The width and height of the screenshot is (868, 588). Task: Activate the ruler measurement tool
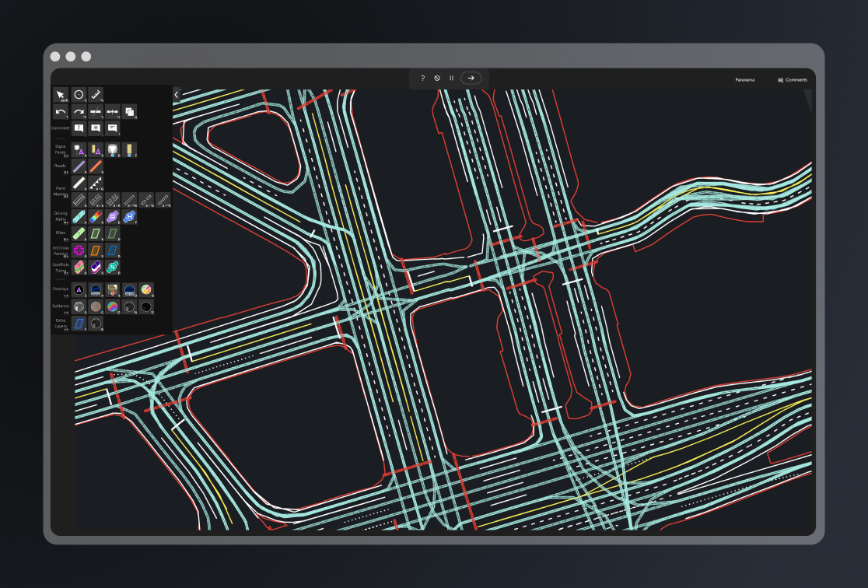(96, 95)
